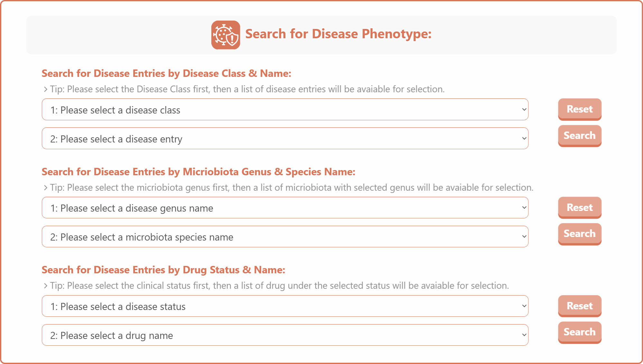643x364 pixels.
Task: Select the Drug Status & Name heading
Action: (163, 270)
